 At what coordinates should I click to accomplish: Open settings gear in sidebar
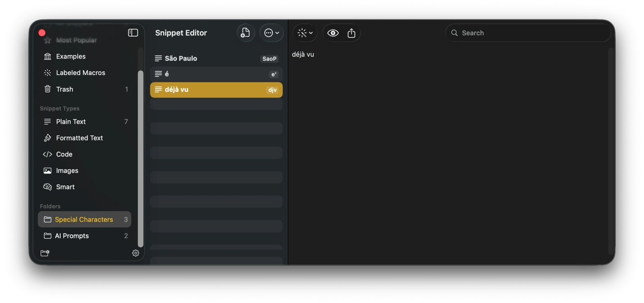(x=135, y=253)
